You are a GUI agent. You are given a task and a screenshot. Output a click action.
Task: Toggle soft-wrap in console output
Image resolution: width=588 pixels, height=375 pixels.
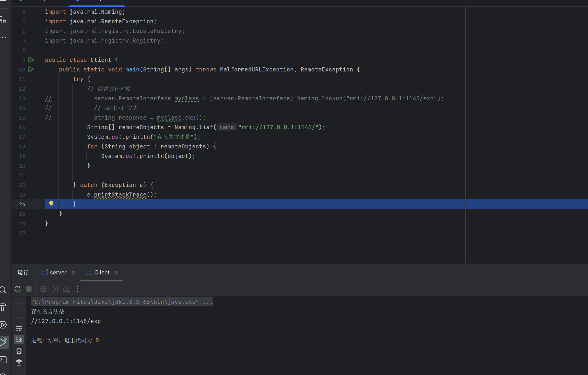click(19, 329)
